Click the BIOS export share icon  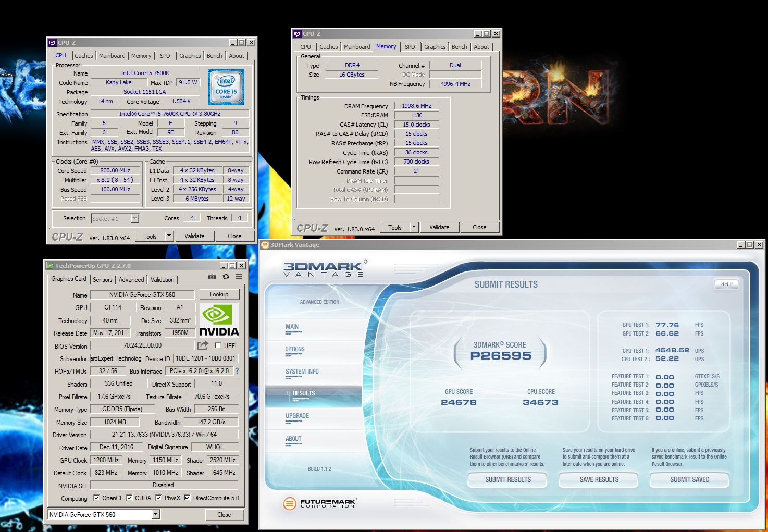click(203, 345)
